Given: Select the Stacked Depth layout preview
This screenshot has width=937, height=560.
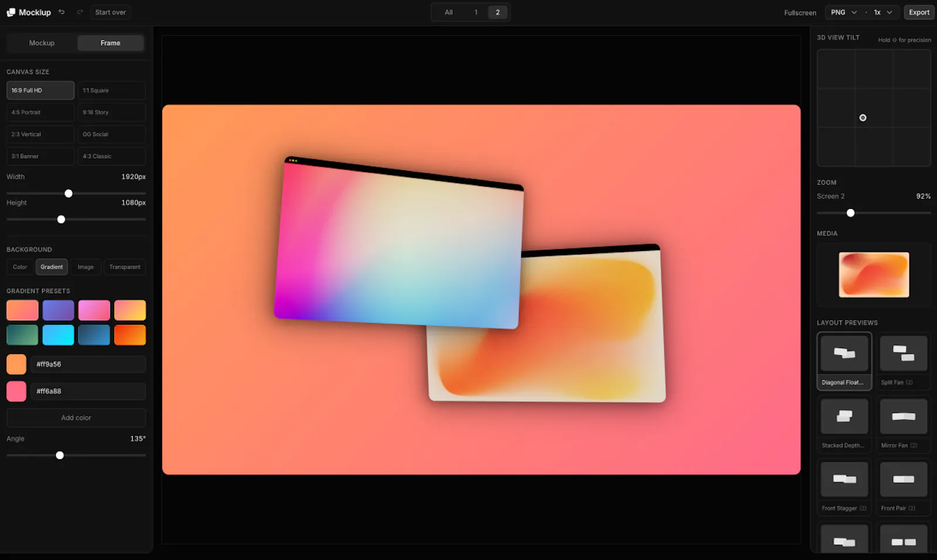Looking at the screenshot, I should point(844,424).
